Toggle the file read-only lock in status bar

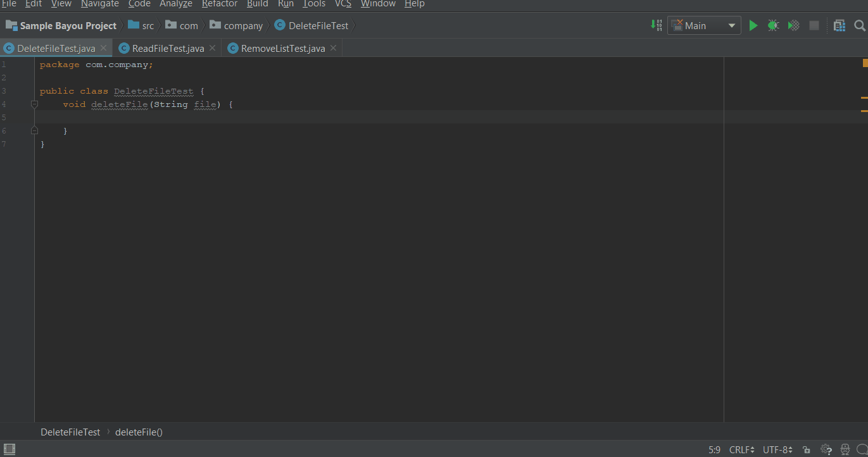point(807,449)
